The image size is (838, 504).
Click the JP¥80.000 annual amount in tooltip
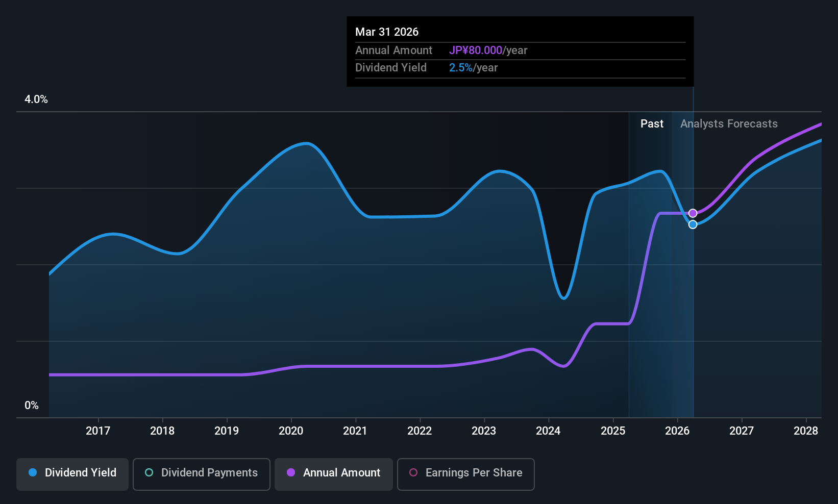click(x=475, y=51)
